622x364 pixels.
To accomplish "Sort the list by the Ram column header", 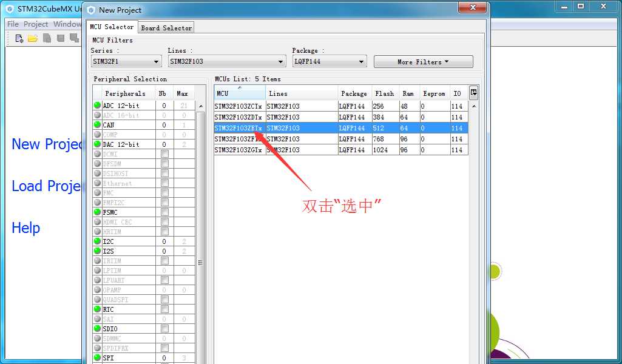I will click(410, 93).
